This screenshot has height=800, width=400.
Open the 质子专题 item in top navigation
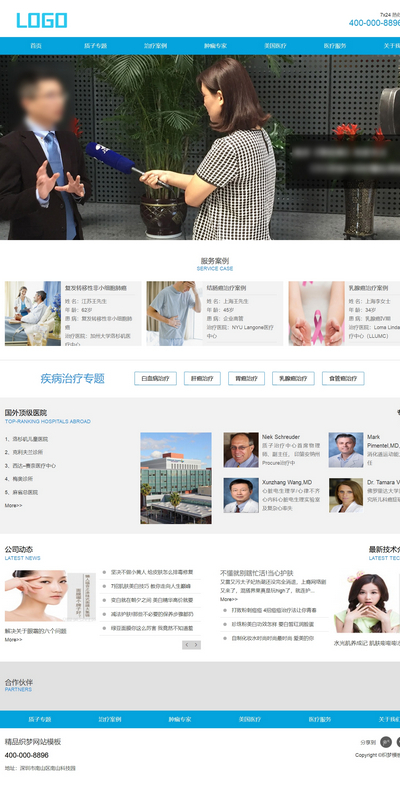95,46
